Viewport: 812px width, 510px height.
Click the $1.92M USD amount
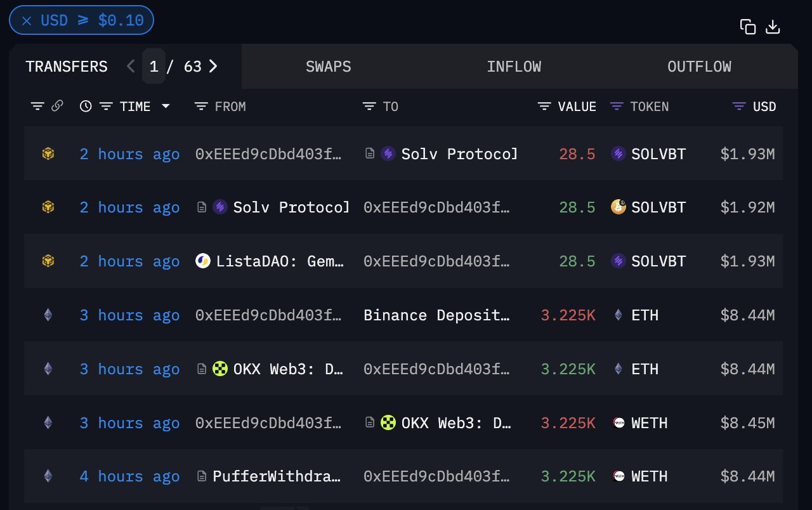(x=747, y=207)
